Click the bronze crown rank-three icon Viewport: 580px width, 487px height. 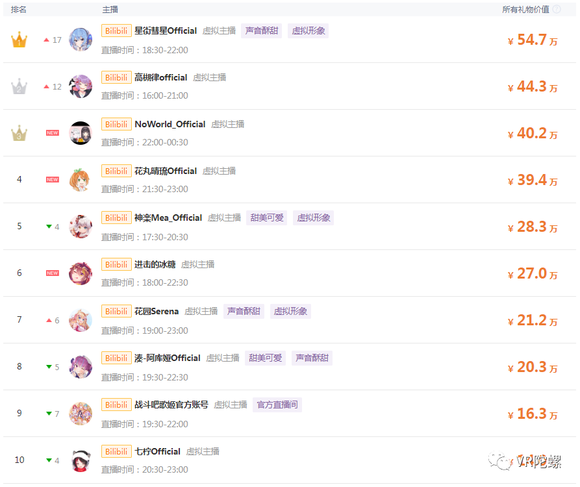click(x=19, y=133)
